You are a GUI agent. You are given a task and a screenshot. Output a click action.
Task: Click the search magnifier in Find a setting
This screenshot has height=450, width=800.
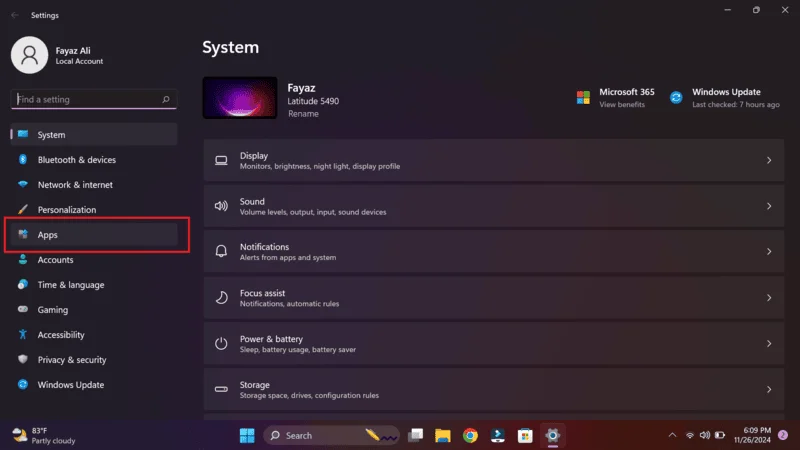(166, 99)
